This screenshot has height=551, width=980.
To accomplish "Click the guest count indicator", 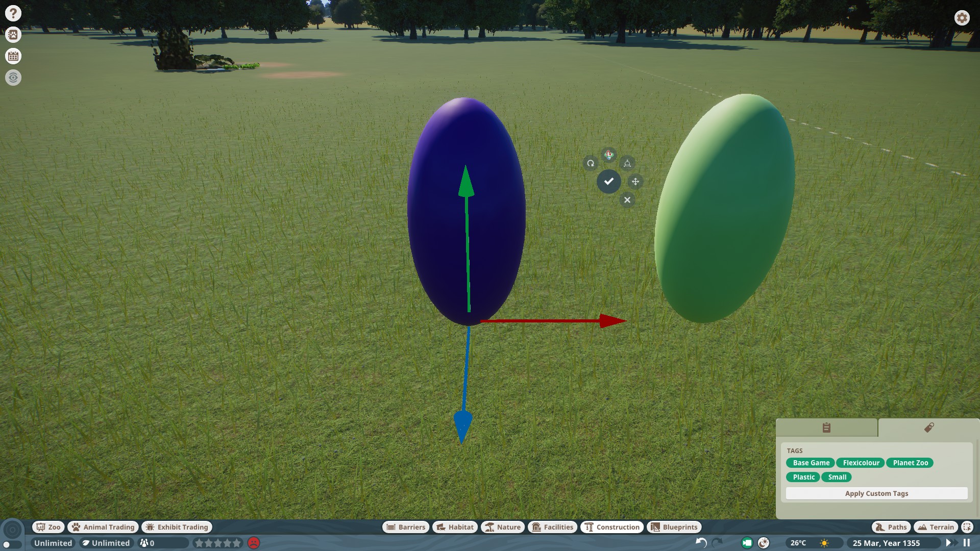I will [x=163, y=543].
